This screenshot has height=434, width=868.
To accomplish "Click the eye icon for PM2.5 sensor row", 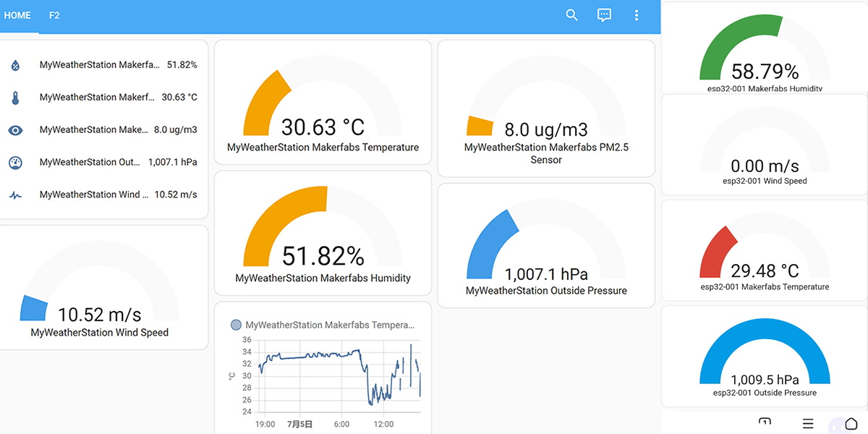I will tap(15, 130).
